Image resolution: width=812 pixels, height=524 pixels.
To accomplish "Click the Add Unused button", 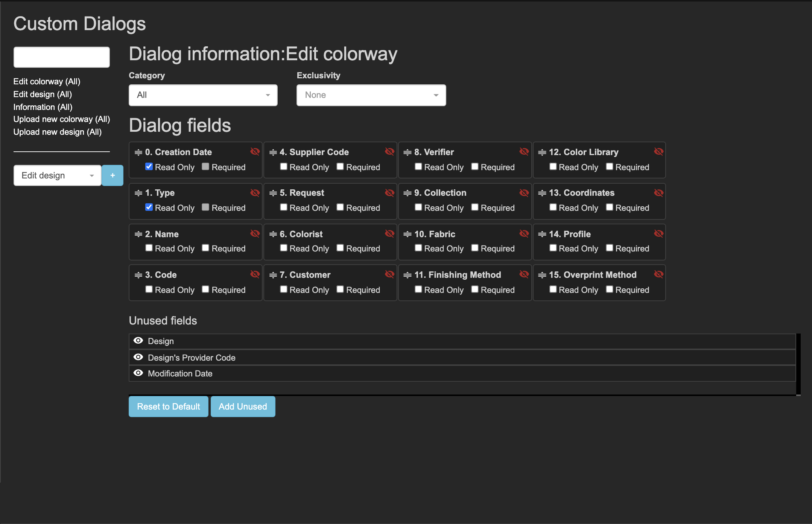I will pos(243,407).
